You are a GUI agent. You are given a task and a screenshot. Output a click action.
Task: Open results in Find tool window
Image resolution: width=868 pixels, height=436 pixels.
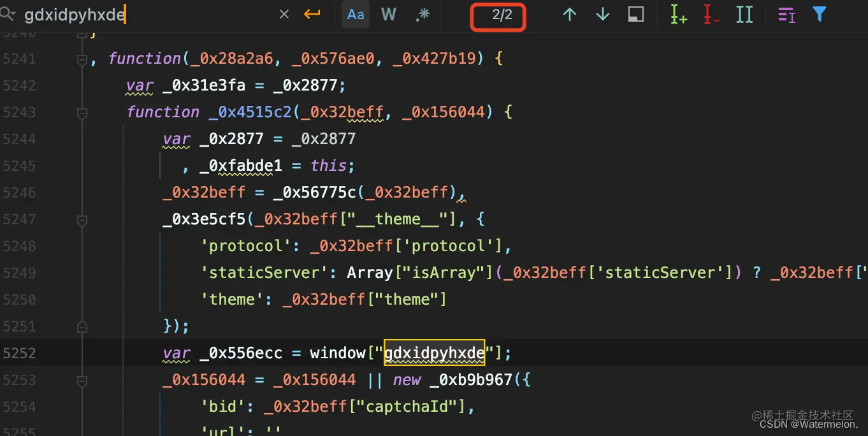pyautogui.click(x=636, y=15)
